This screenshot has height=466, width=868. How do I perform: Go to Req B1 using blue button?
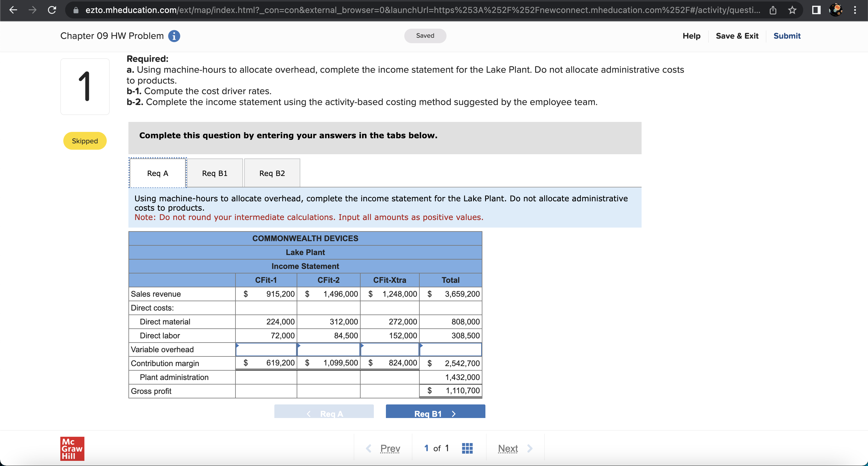[435, 413]
